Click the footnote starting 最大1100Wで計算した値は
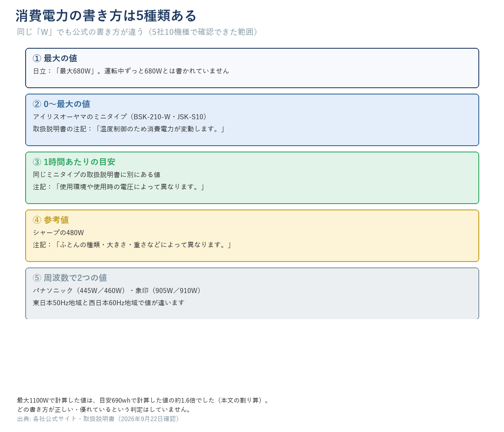 pos(143,400)
